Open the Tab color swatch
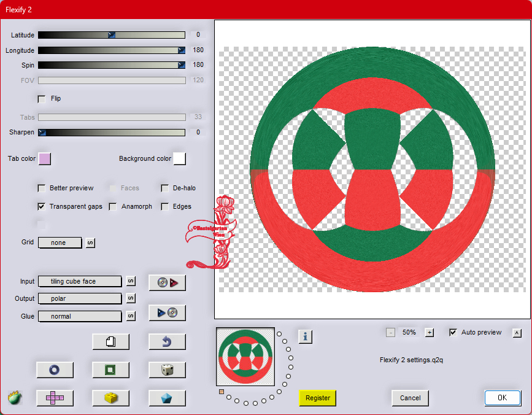Viewport: 532px width, 415px height. pyautogui.click(x=45, y=159)
